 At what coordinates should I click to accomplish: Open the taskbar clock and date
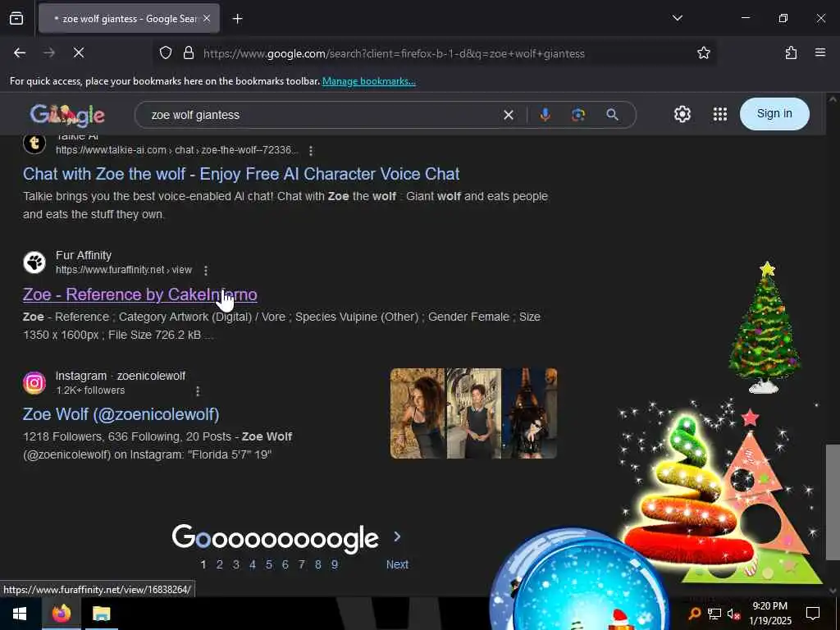[x=769, y=614]
